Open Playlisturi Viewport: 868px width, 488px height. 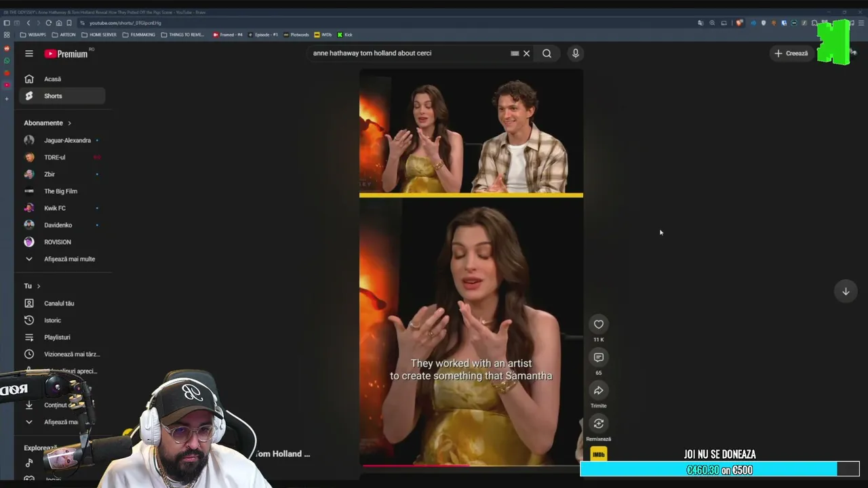(x=62, y=338)
